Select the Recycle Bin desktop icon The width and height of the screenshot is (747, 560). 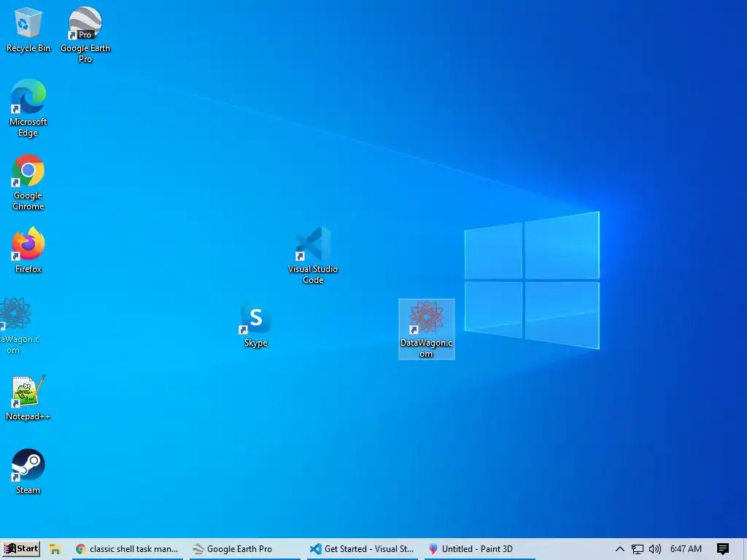coord(28,29)
